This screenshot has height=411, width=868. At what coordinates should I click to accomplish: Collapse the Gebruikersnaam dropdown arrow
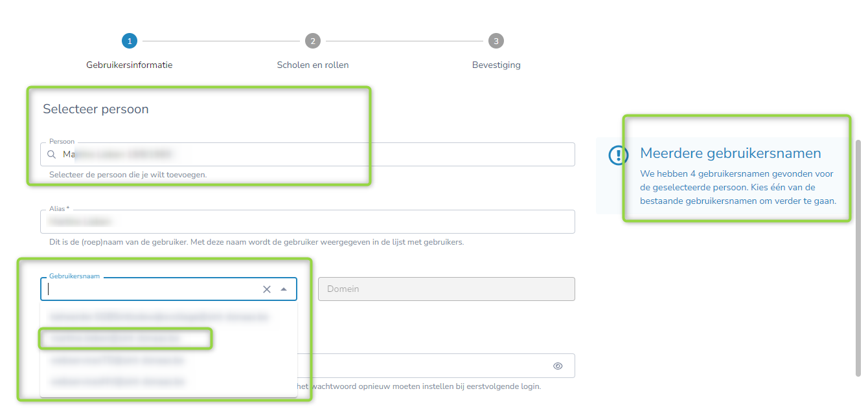(284, 289)
